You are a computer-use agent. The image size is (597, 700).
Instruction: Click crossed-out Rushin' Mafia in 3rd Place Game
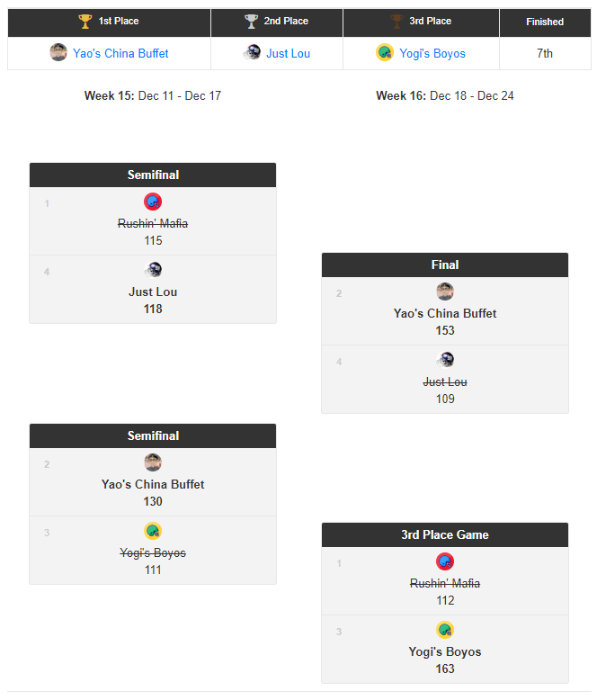pos(445,583)
